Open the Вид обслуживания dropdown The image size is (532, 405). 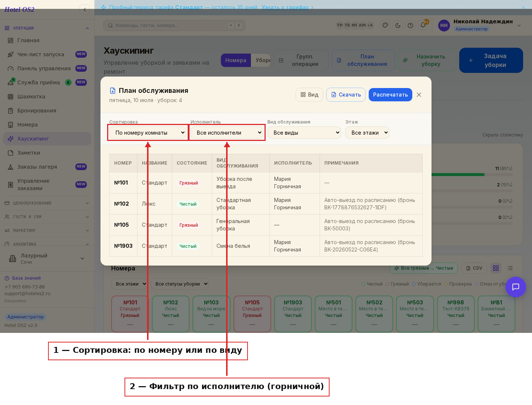[304, 133]
